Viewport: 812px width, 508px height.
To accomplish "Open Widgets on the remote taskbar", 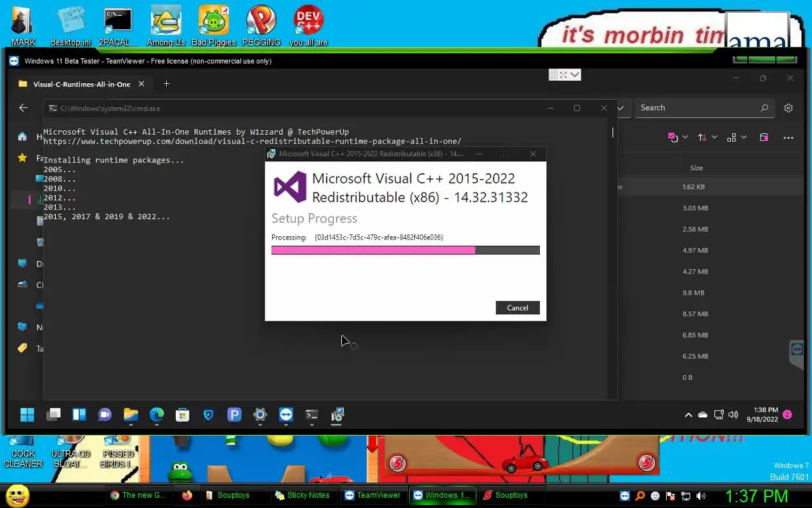I will pyautogui.click(x=79, y=415).
